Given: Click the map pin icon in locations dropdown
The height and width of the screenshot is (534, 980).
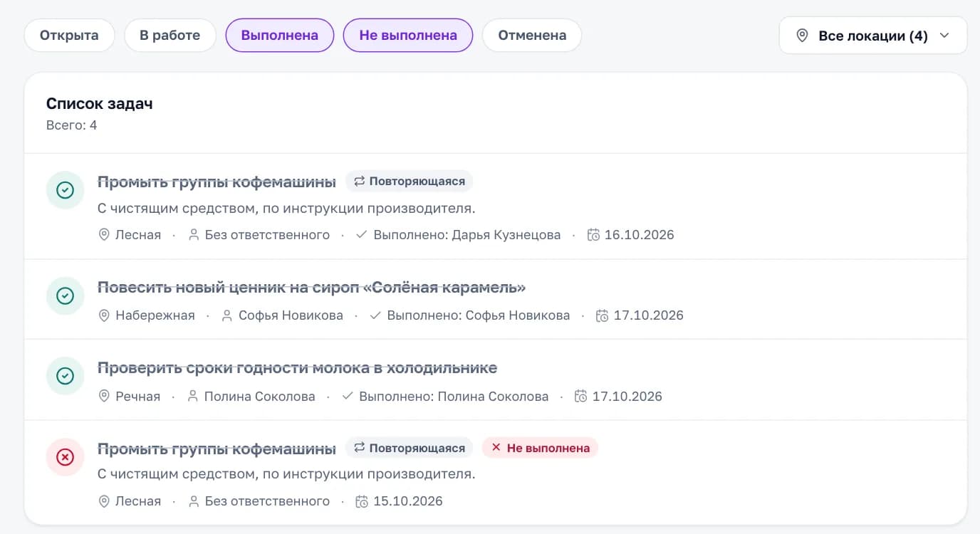Looking at the screenshot, I should point(802,36).
